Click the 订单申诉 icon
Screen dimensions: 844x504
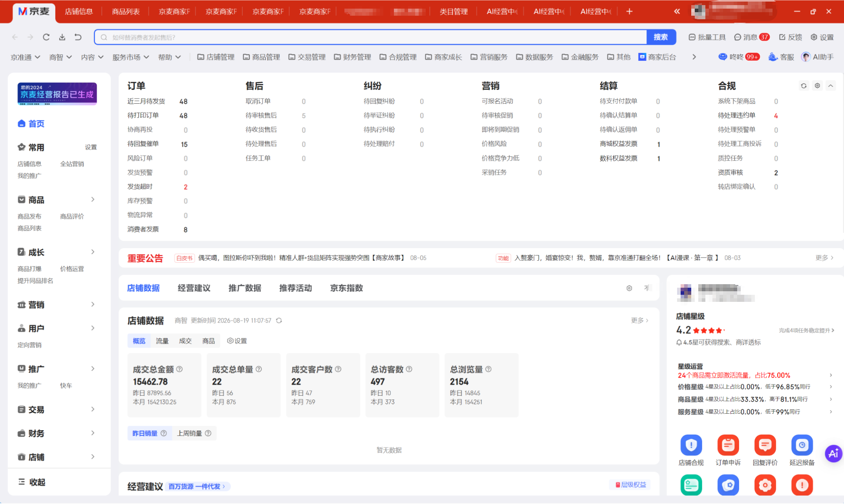(728, 445)
